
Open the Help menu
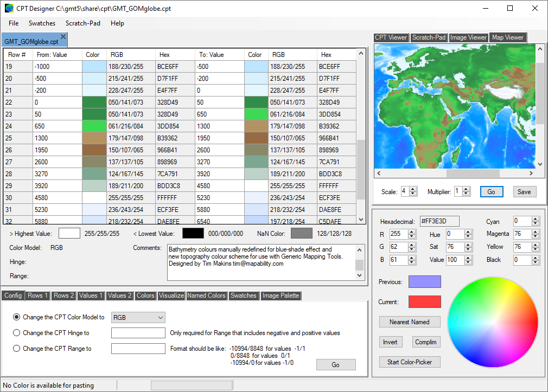point(117,23)
